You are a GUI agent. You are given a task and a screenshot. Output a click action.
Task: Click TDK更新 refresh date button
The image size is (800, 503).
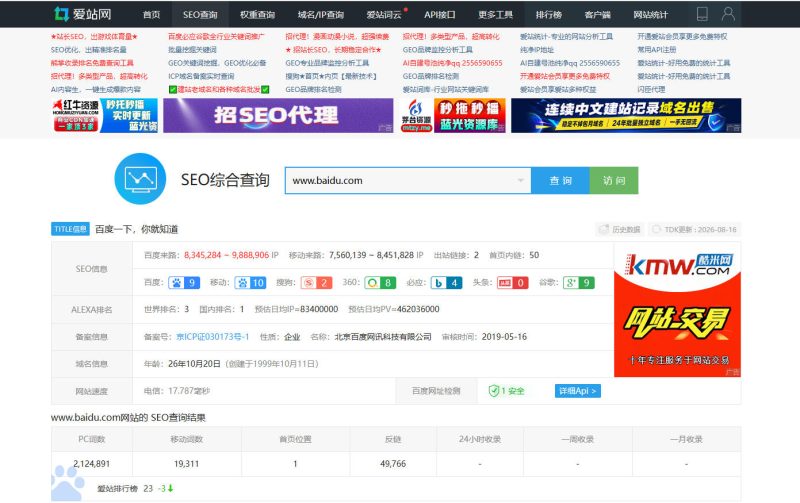(694, 230)
